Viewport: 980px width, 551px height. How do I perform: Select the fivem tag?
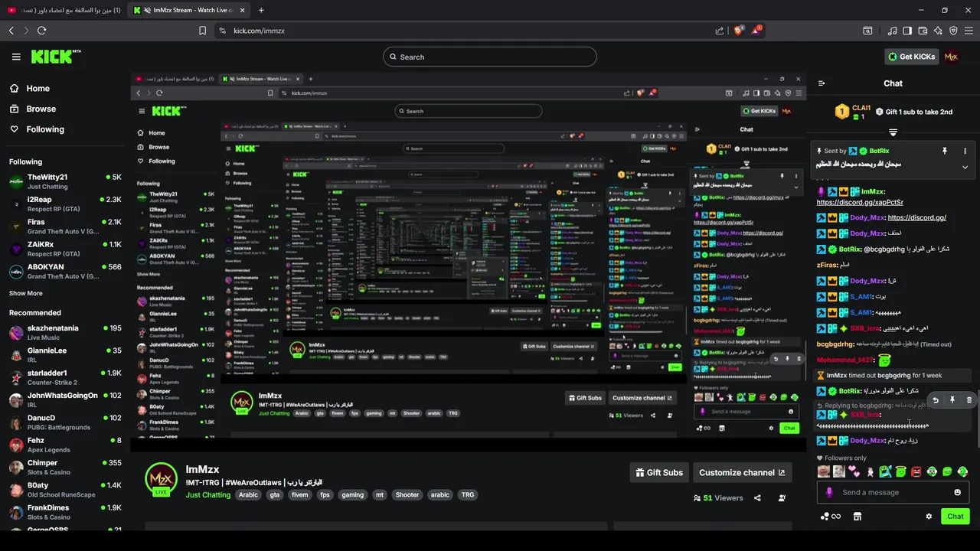click(300, 495)
